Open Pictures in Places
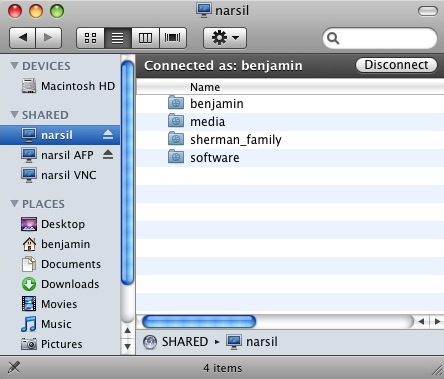The image size is (444, 379). pos(60,344)
